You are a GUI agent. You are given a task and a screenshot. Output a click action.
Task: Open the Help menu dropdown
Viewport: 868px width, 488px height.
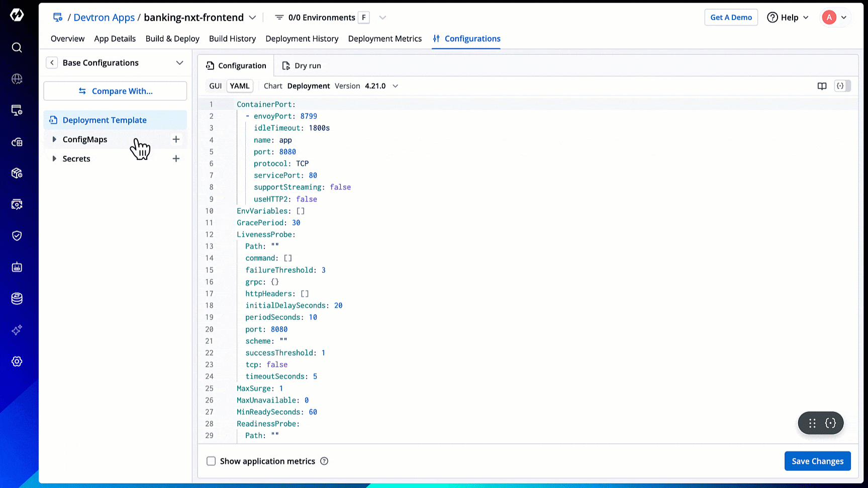point(788,18)
